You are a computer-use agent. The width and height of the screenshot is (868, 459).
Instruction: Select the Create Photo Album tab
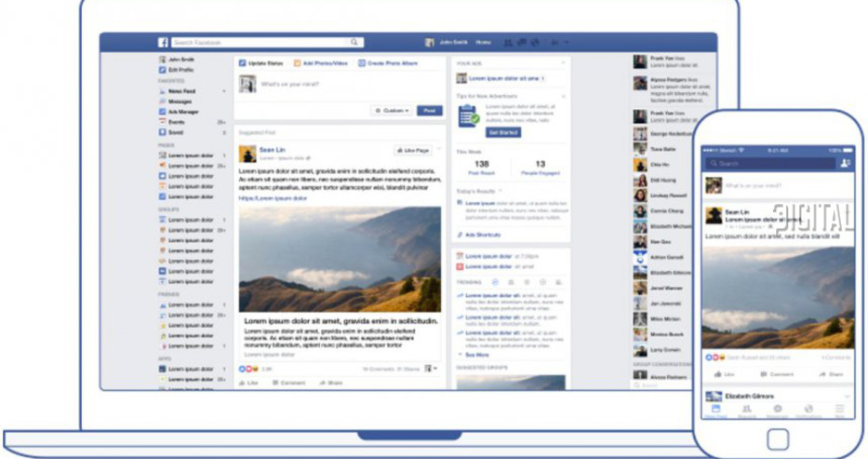tap(388, 63)
